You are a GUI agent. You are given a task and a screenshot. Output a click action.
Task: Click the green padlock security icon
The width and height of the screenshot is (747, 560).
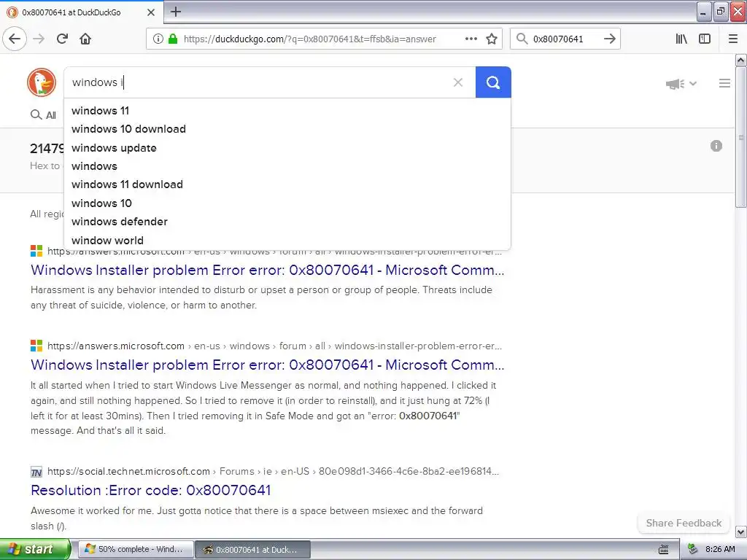point(173,39)
